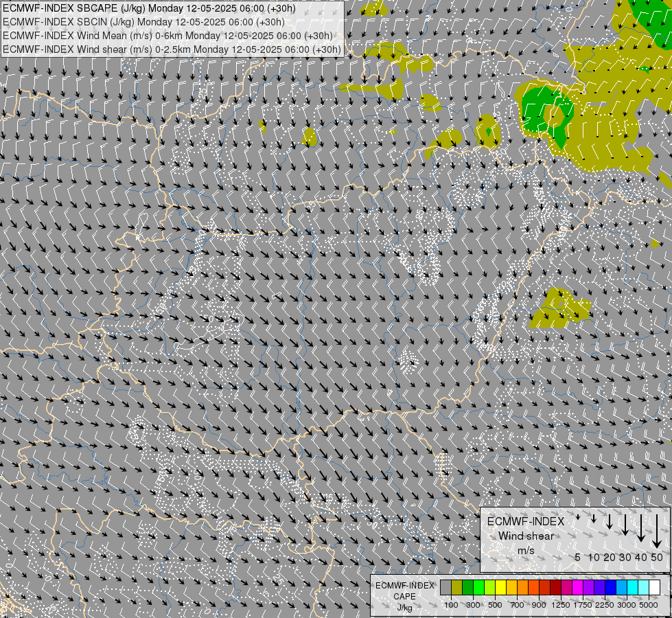Viewport: 672px width, 618px height.
Task: Click the 5000 value on CAPE scale
Action: point(649,605)
